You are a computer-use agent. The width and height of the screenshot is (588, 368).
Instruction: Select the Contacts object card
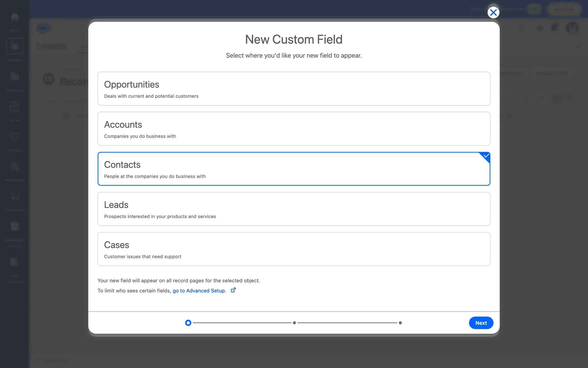294,169
